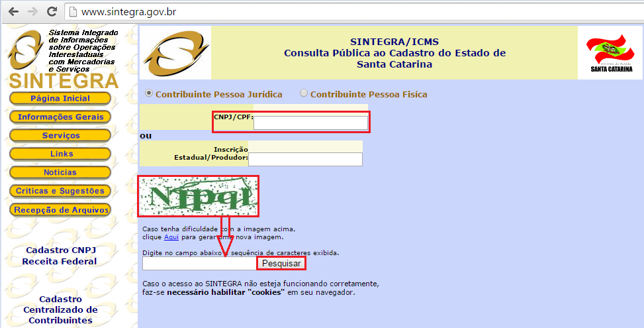The image size is (644, 328).
Task: Click the NTpqL captcha image
Action: point(199,197)
